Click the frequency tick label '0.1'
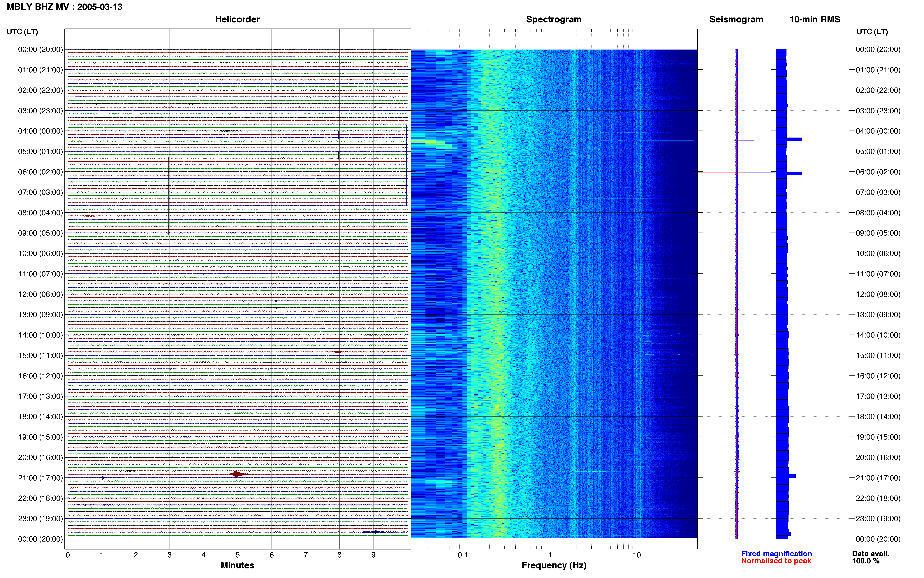The height and width of the screenshot is (578, 924). click(x=463, y=555)
